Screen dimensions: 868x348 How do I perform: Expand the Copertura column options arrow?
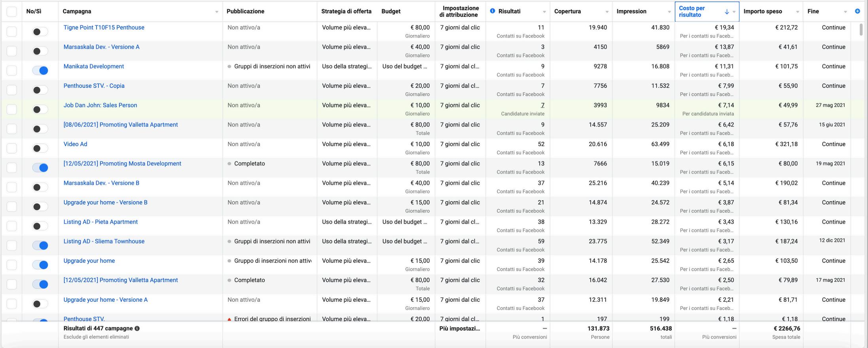coord(607,12)
